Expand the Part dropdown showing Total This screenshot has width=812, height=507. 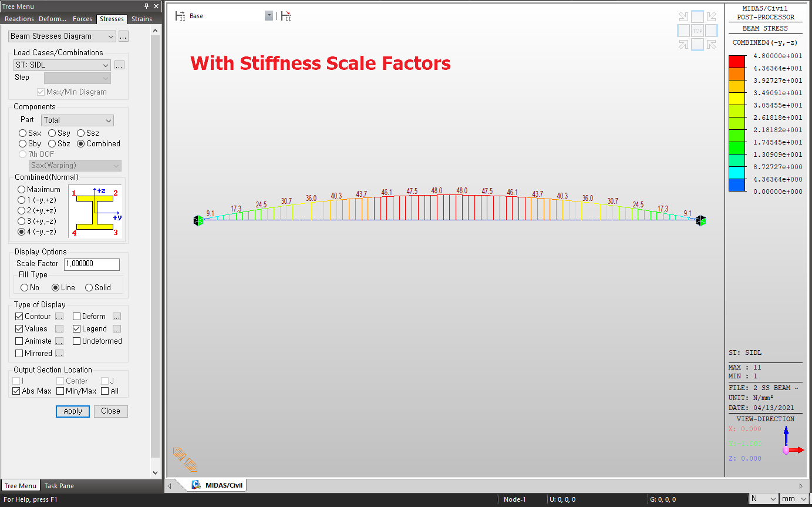108,120
